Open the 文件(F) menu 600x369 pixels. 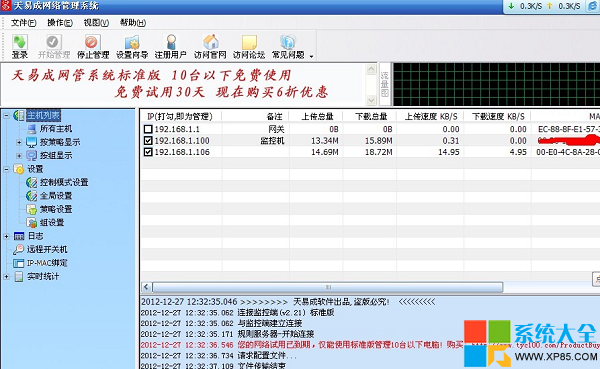(x=23, y=23)
